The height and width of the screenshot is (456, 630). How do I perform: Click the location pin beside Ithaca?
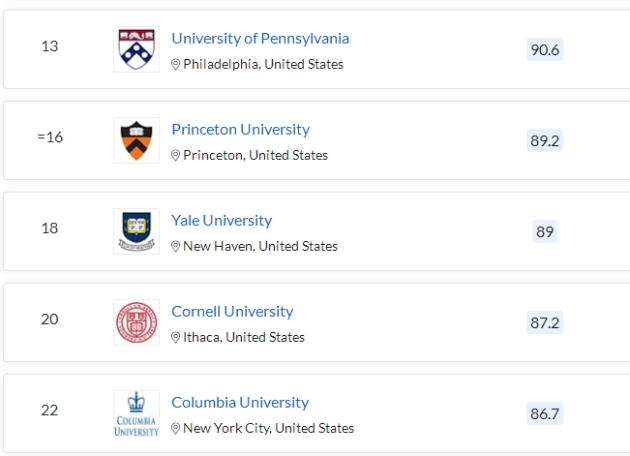(x=176, y=338)
